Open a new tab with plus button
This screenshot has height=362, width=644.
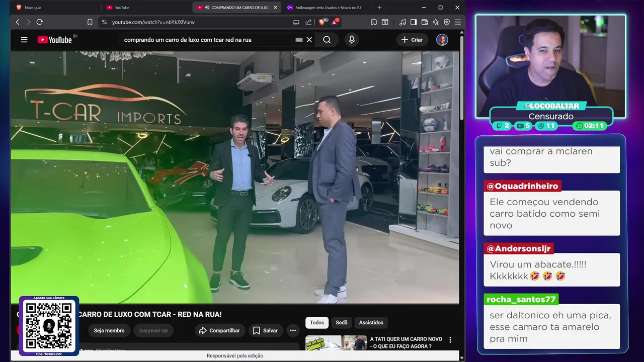pos(379,8)
